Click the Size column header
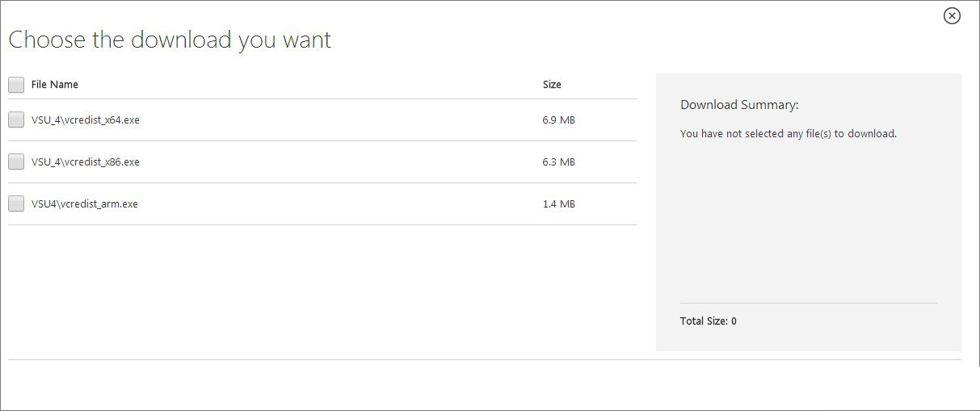The width and height of the screenshot is (980, 411). coord(552,85)
